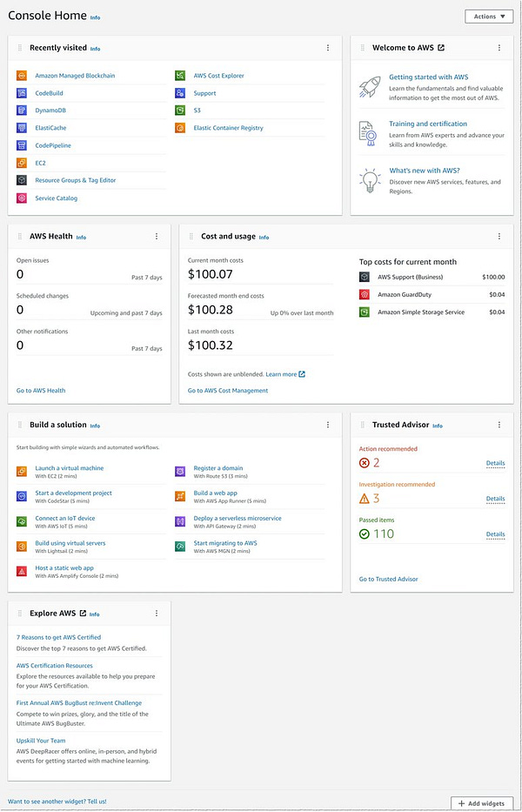The height and width of the screenshot is (812, 522).
Task: Click the Resource Groups & Tag Editor icon
Action: [x=21, y=180]
